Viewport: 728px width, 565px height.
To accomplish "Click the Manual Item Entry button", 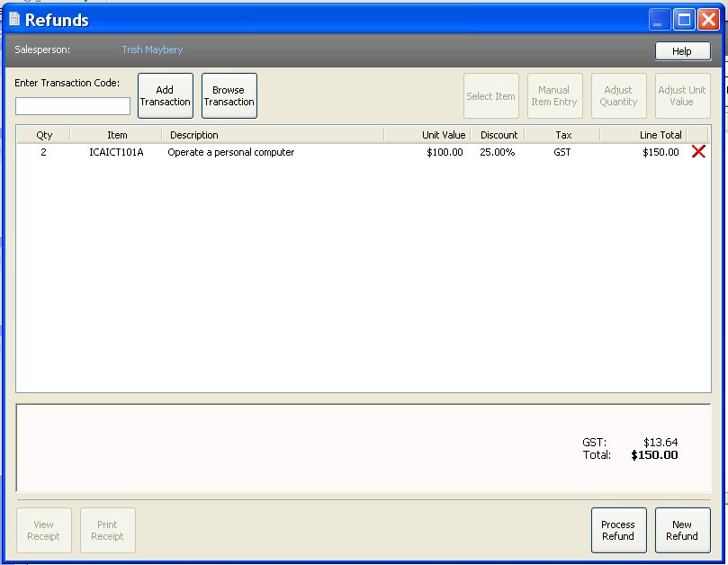I will pos(554,95).
